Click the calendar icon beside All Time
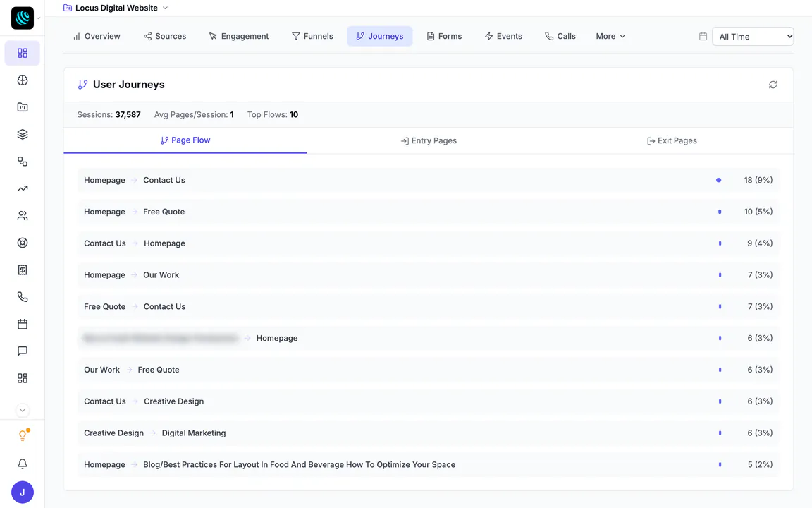 point(703,36)
